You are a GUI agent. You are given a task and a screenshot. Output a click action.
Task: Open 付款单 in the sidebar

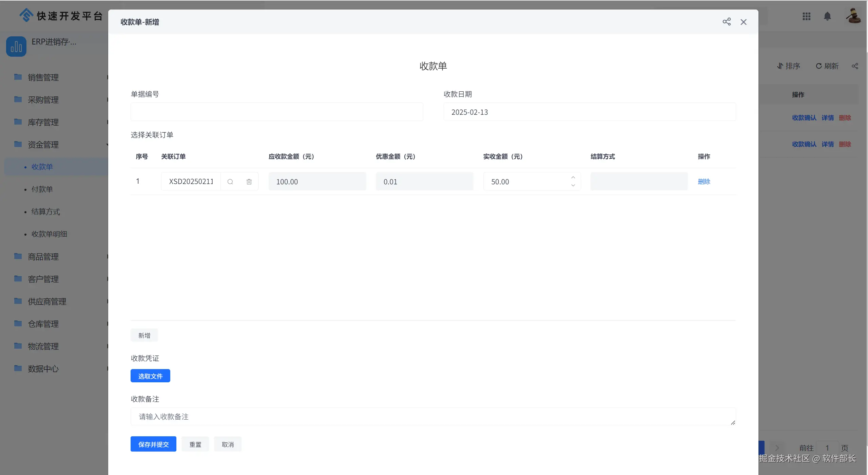[x=42, y=189]
